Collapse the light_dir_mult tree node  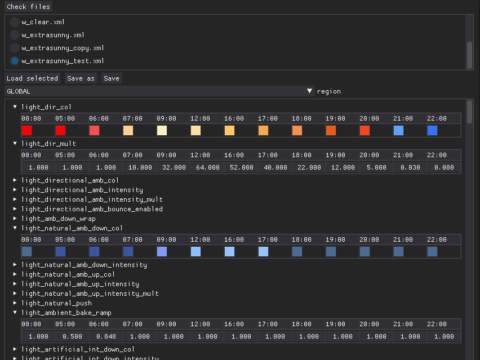15,143
